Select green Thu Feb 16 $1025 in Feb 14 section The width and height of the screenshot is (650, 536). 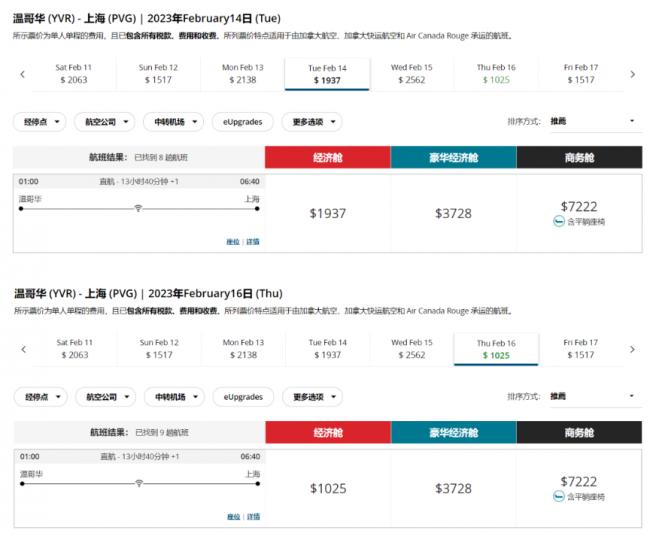(496, 74)
